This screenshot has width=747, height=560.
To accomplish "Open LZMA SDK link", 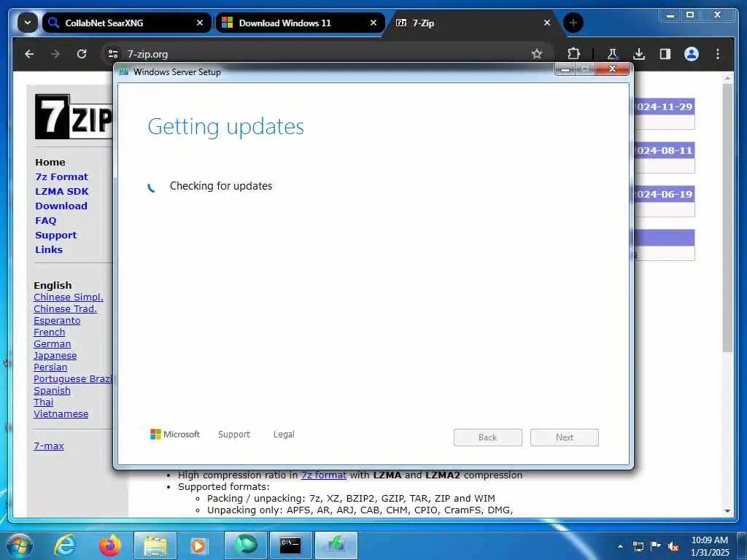I will pyautogui.click(x=62, y=192).
